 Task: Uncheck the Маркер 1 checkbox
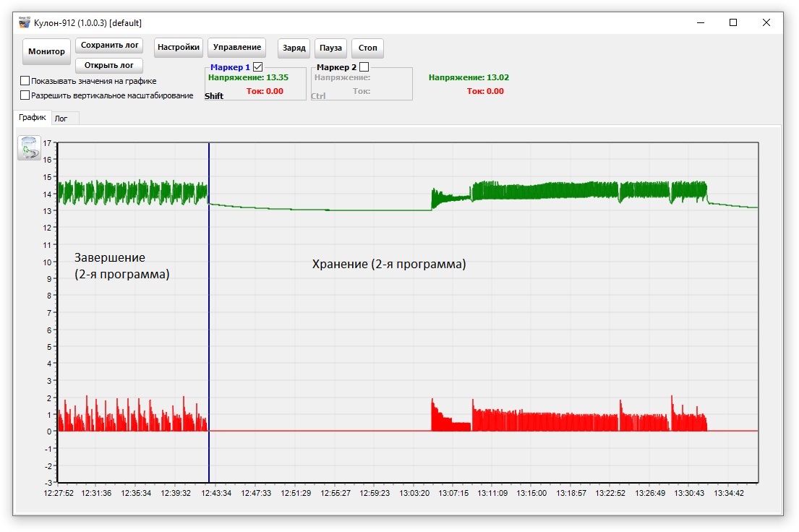click(x=258, y=66)
